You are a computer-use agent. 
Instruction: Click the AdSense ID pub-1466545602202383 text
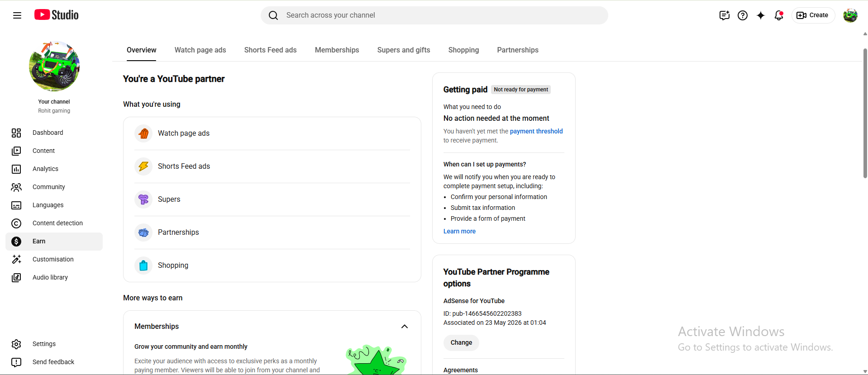[482, 313]
